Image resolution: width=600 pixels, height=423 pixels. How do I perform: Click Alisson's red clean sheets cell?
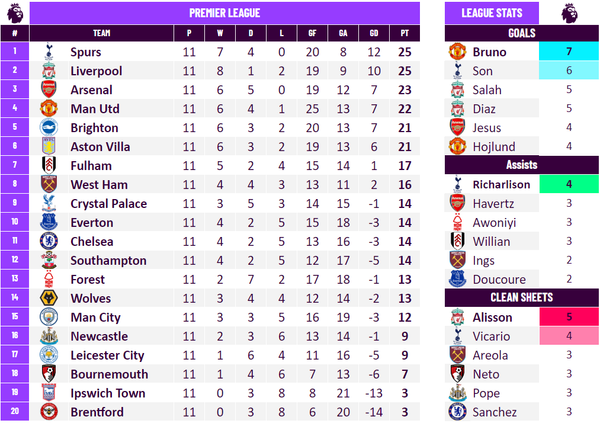pos(569,317)
